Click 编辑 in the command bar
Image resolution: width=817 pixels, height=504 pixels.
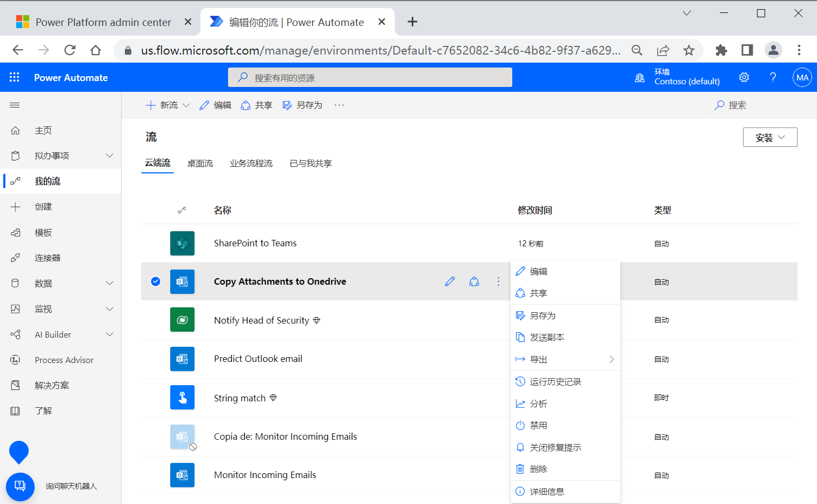(215, 105)
